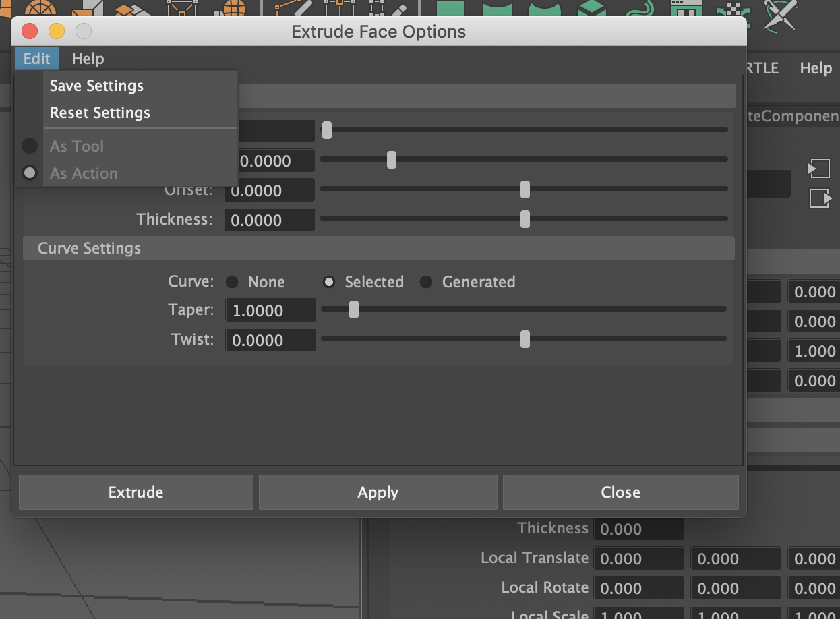Choose Generated for the Curve setting
Screen dimensions: 840x619
coord(426,282)
